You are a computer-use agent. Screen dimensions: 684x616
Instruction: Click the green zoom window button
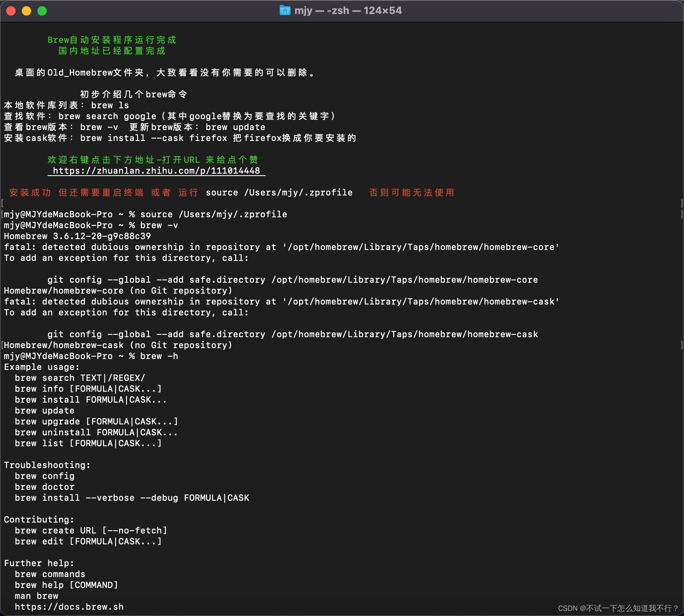pyautogui.click(x=42, y=11)
